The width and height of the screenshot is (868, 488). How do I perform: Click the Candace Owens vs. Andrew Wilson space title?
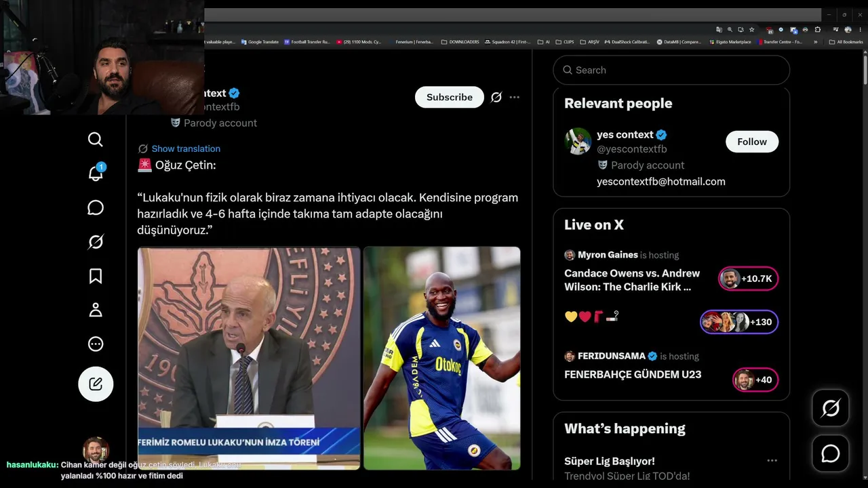(632, 280)
